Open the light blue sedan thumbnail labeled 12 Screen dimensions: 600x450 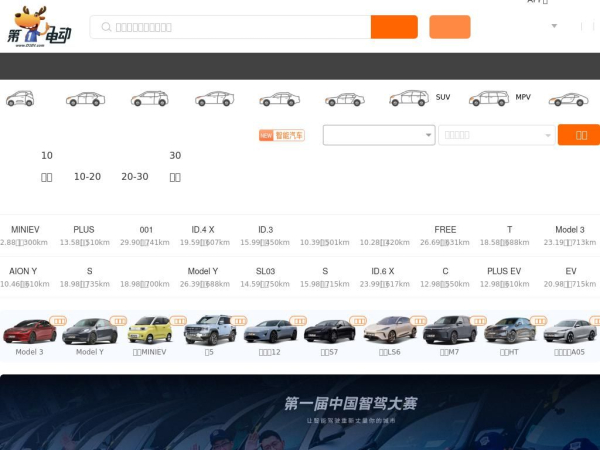[x=270, y=331]
